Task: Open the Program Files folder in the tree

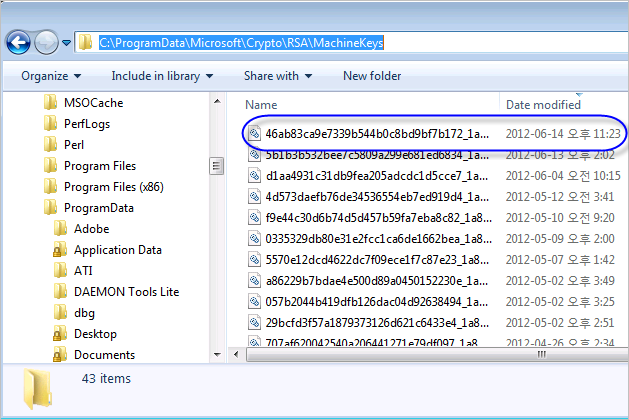Action: point(100,166)
